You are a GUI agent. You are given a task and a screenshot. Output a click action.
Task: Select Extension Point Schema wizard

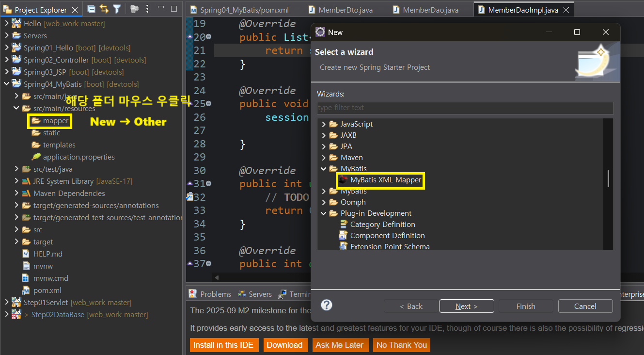[384, 246]
